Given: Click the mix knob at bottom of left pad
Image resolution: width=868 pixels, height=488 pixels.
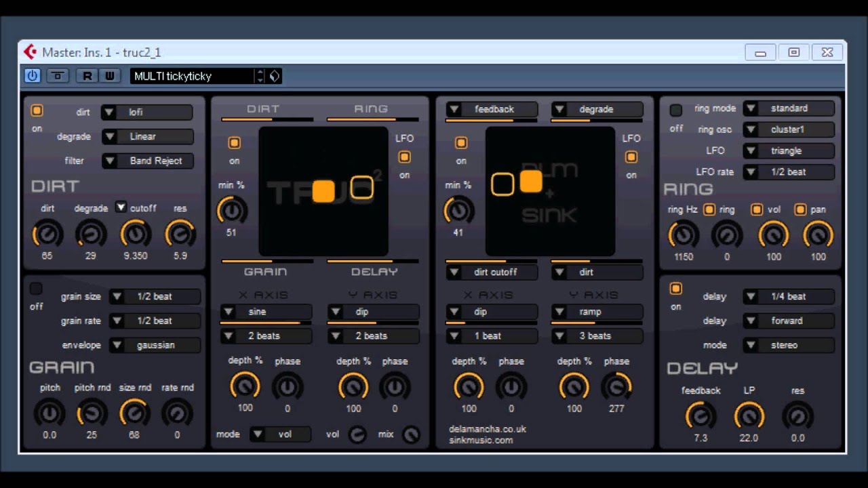Looking at the screenshot, I should pos(410,435).
